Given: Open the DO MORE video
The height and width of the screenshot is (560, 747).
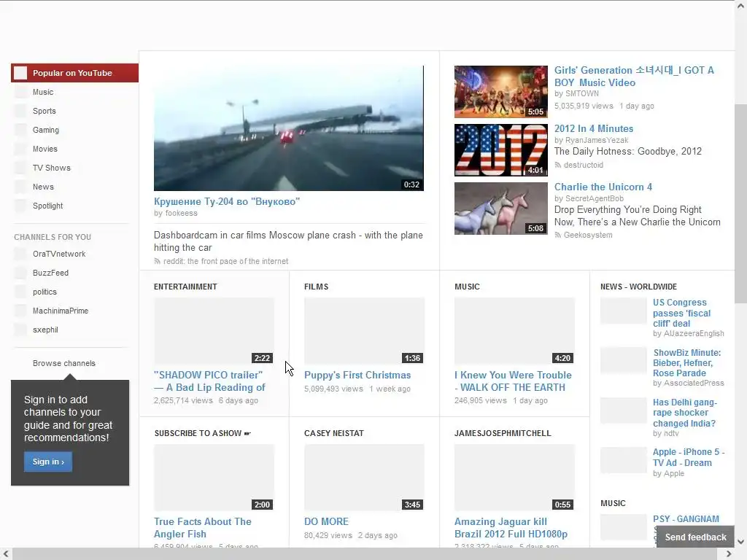Looking at the screenshot, I should pyautogui.click(x=326, y=522).
